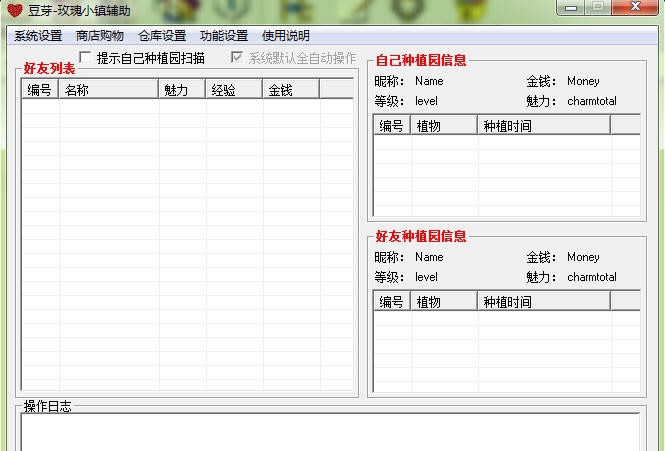Sort friend list by 编号 column
This screenshot has height=451, width=665.
pyautogui.click(x=40, y=89)
